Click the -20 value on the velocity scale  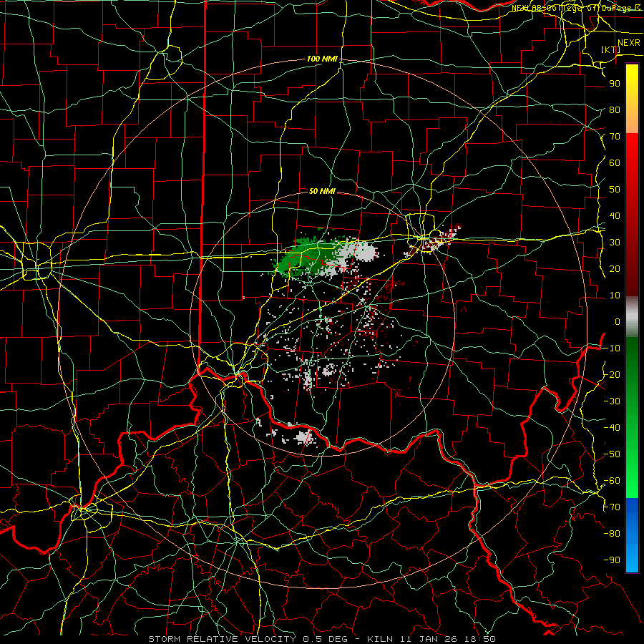[612, 375]
